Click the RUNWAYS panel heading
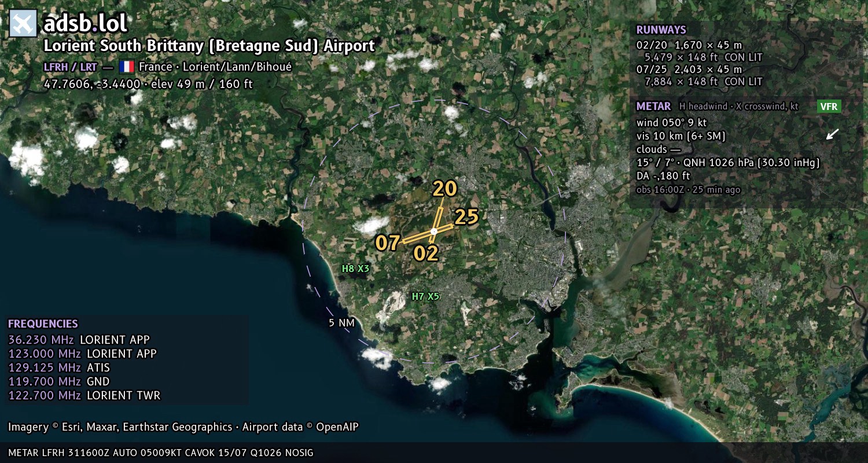Screen dimensions: 868x463 pyautogui.click(x=661, y=30)
